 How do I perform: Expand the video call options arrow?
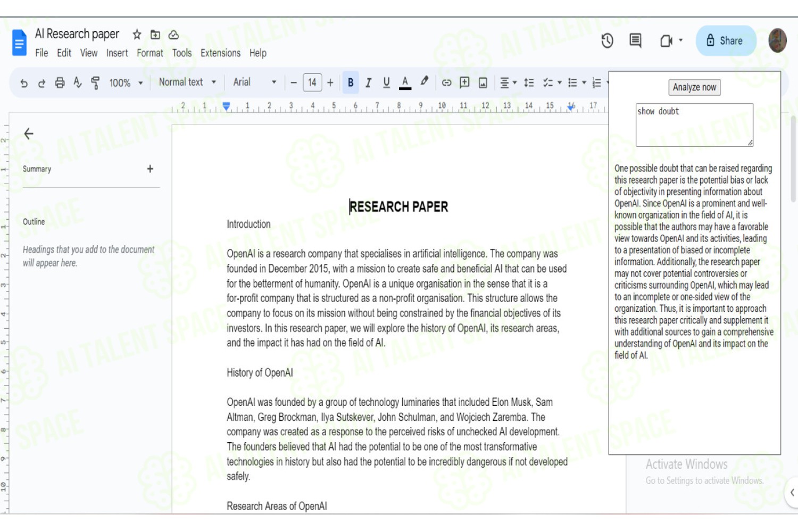click(x=681, y=40)
